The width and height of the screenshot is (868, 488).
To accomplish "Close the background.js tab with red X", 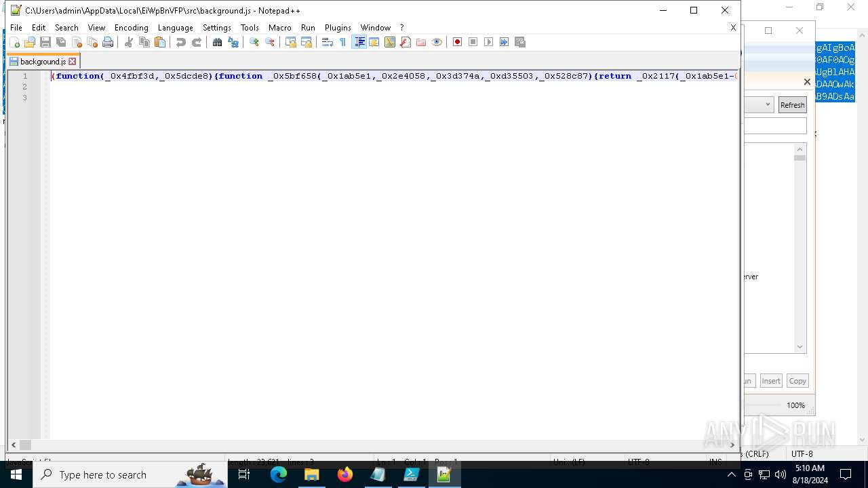I will click(73, 61).
